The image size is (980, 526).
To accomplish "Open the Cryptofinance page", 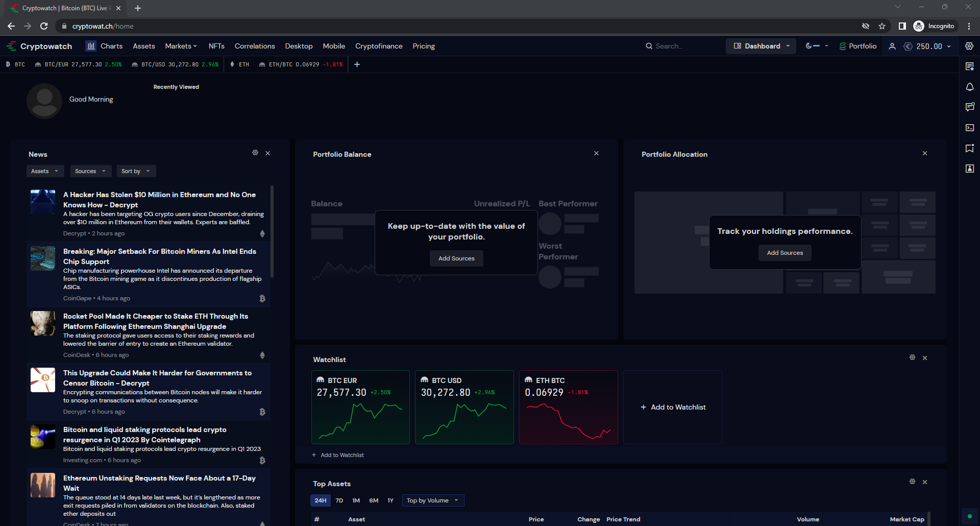I will click(x=379, y=46).
